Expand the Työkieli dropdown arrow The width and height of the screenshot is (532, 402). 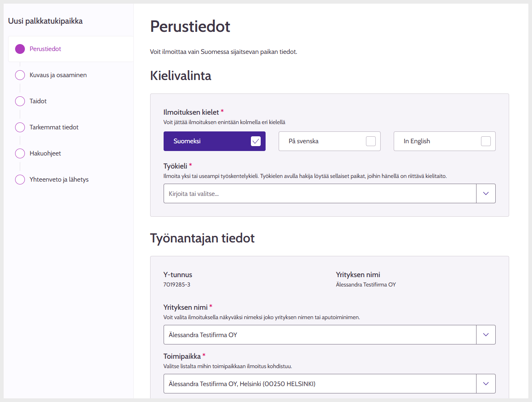(x=486, y=193)
